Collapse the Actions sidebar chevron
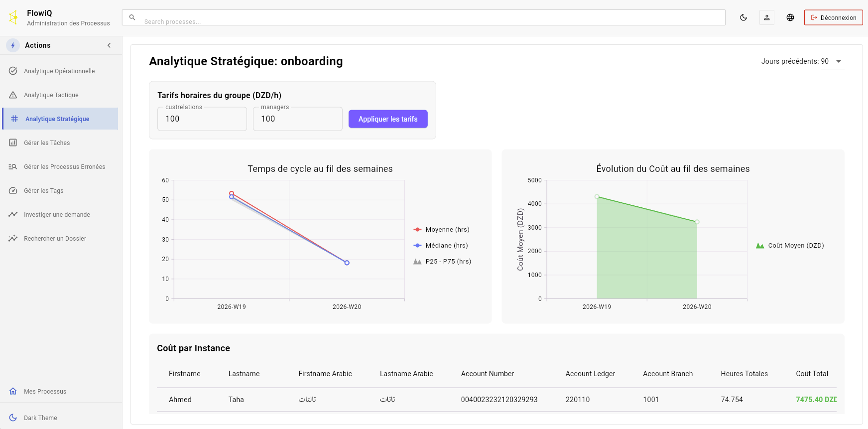This screenshot has height=429, width=868. click(x=109, y=45)
